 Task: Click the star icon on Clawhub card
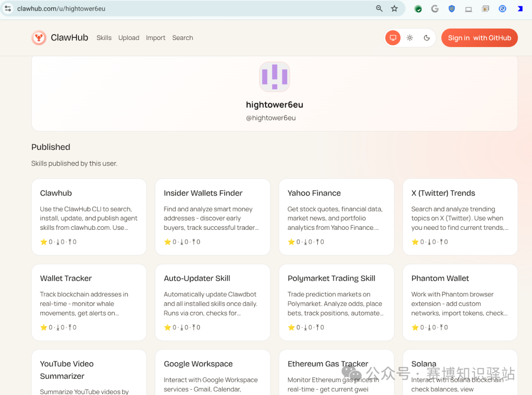click(43, 242)
